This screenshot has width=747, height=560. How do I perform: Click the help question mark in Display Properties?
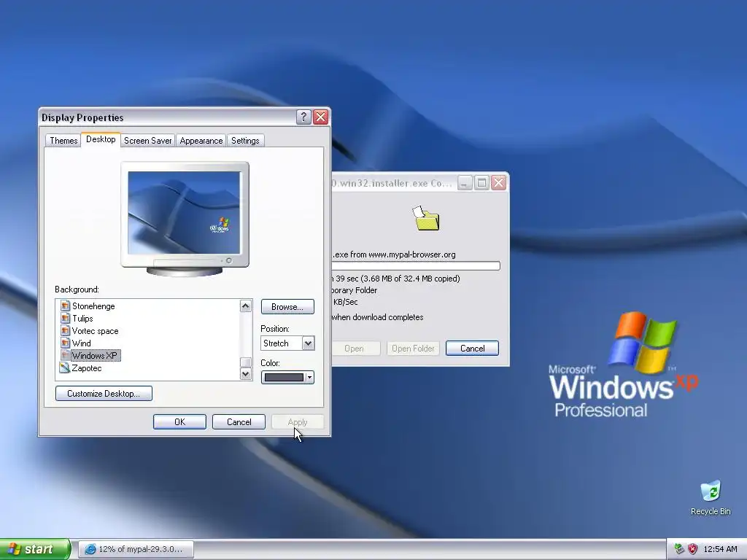(303, 117)
